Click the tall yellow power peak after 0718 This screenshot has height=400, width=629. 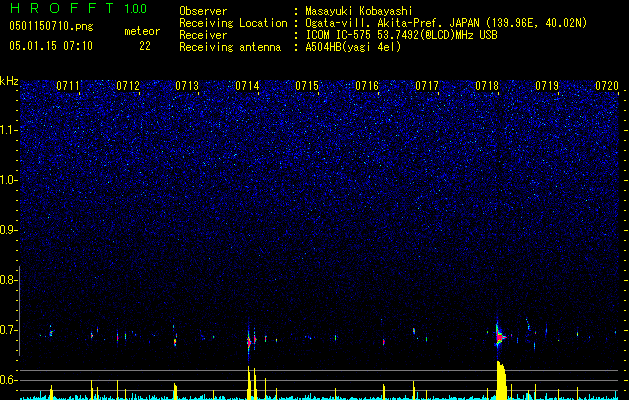point(501,380)
